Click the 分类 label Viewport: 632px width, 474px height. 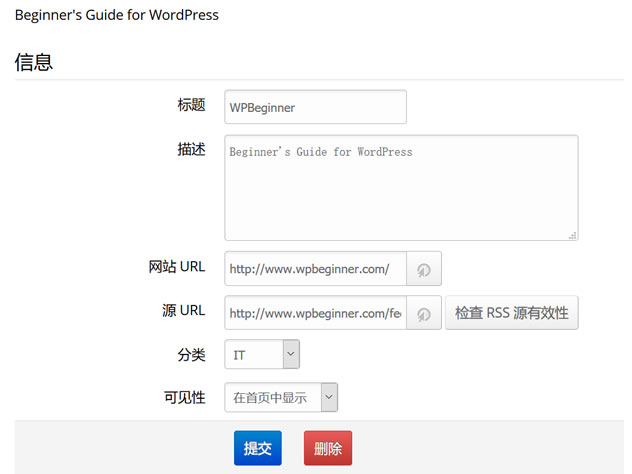coord(191,355)
